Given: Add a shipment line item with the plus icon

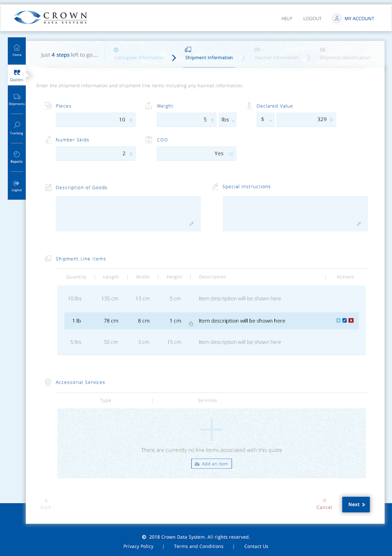Looking at the screenshot, I should coord(338,320).
